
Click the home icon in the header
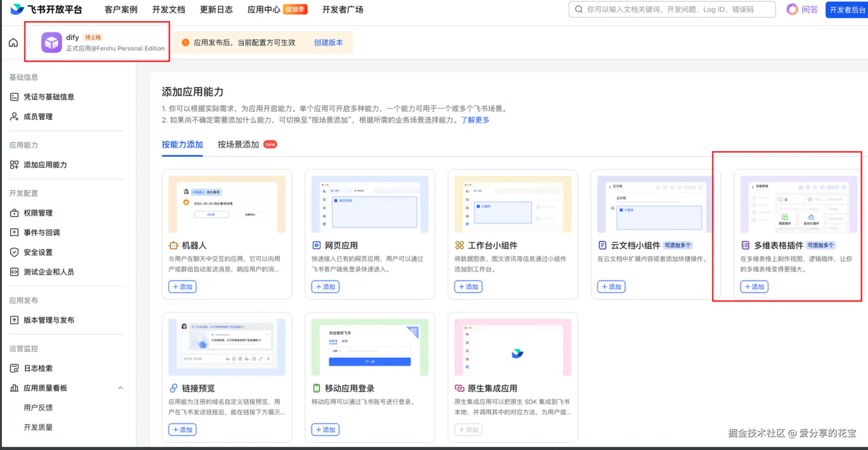coord(13,42)
